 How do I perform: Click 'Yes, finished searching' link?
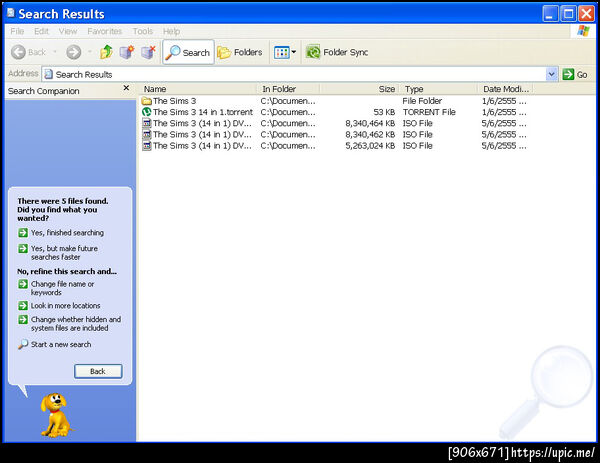(67, 233)
